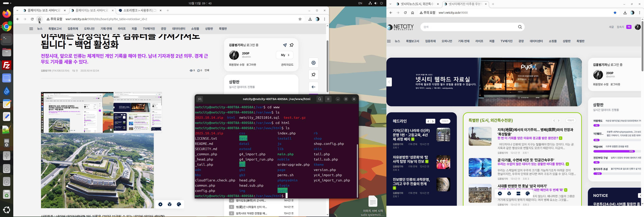Switch to the 스토리뱅크 사용후기 browser tab
644x217 pixels.
pos(137,10)
